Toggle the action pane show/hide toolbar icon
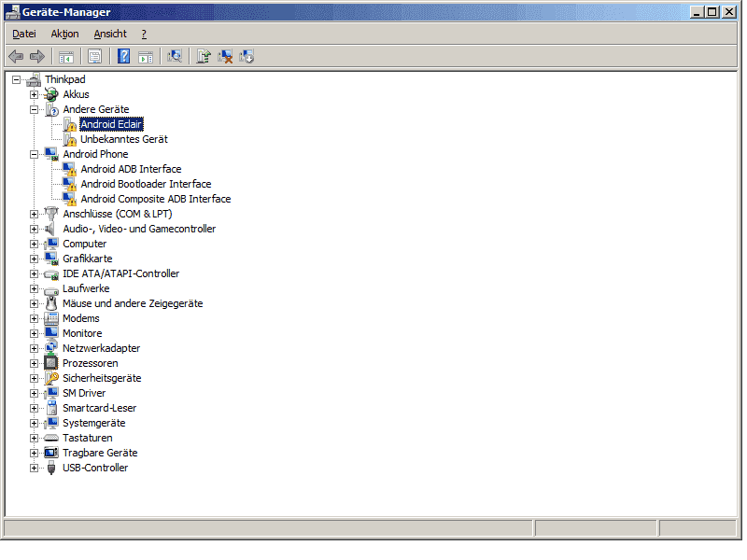747x560 pixels. pos(146,57)
